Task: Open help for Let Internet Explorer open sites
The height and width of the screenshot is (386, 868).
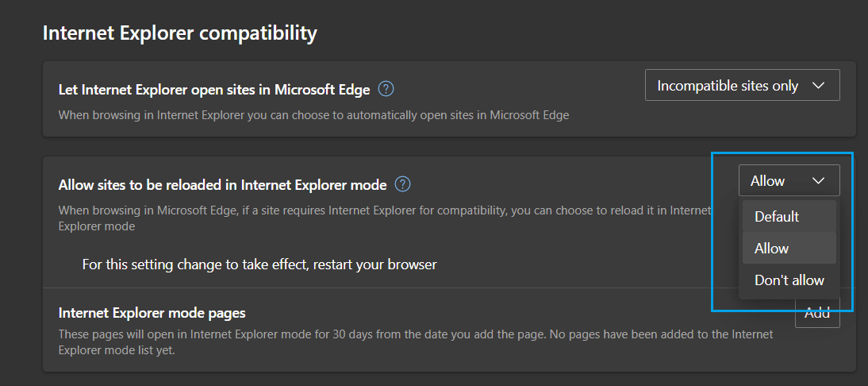Action: tap(386, 89)
